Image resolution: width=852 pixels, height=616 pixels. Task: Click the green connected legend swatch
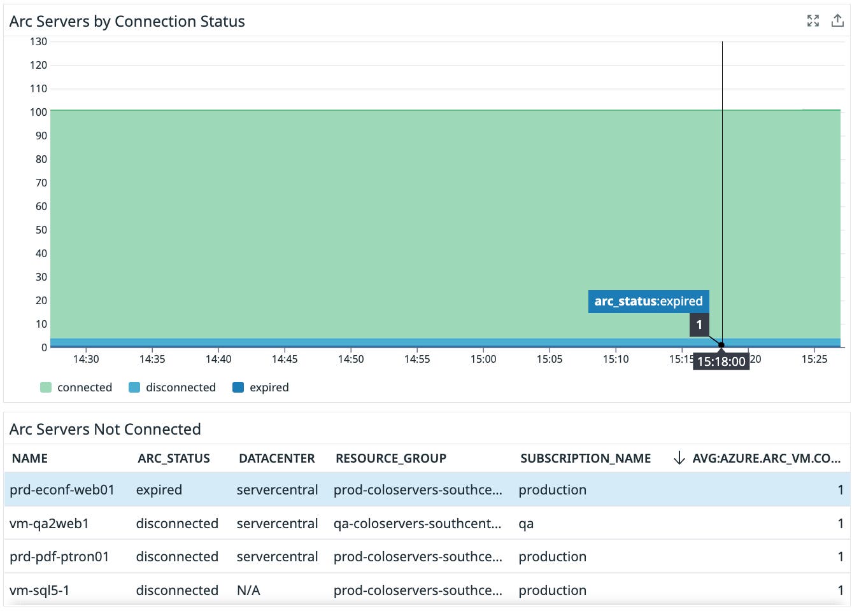(45, 387)
